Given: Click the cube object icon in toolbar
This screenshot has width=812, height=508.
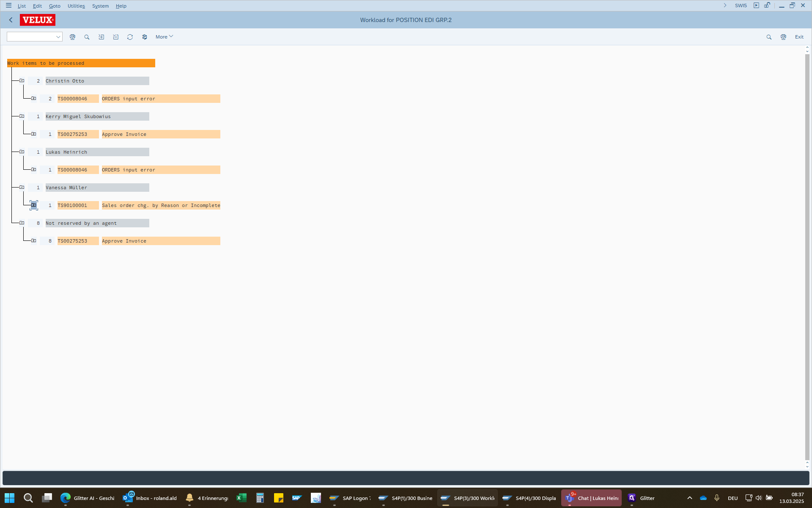Looking at the screenshot, I should pos(145,37).
